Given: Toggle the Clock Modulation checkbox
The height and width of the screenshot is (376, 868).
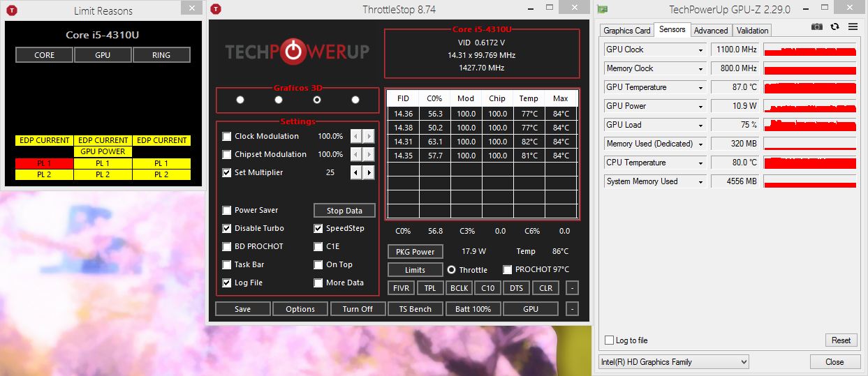Looking at the screenshot, I should click(226, 136).
